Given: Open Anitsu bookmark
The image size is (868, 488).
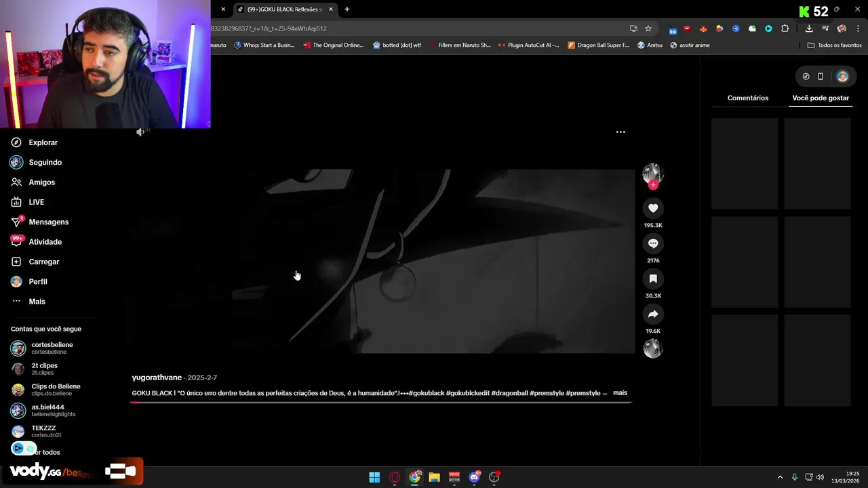Looking at the screenshot, I should (x=650, y=45).
